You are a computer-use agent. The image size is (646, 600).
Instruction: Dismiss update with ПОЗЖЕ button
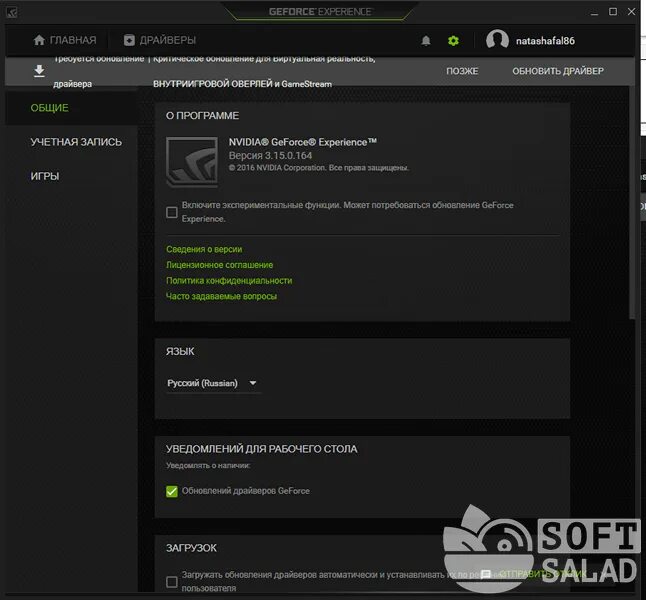pyautogui.click(x=462, y=71)
